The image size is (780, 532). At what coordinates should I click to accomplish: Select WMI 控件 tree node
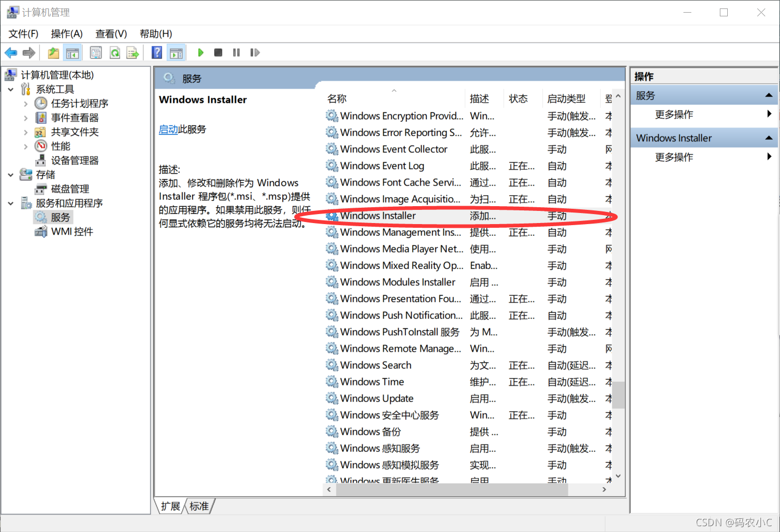click(72, 231)
